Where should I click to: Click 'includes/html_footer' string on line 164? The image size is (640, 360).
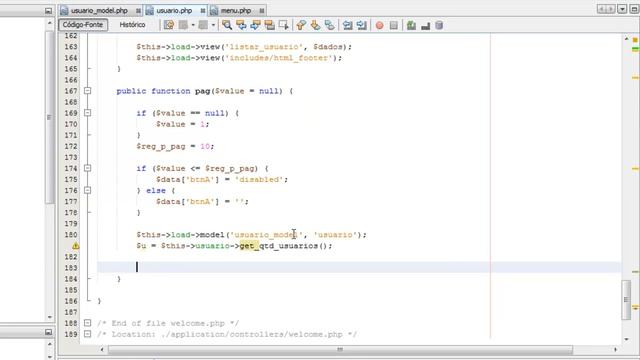click(279, 58)
